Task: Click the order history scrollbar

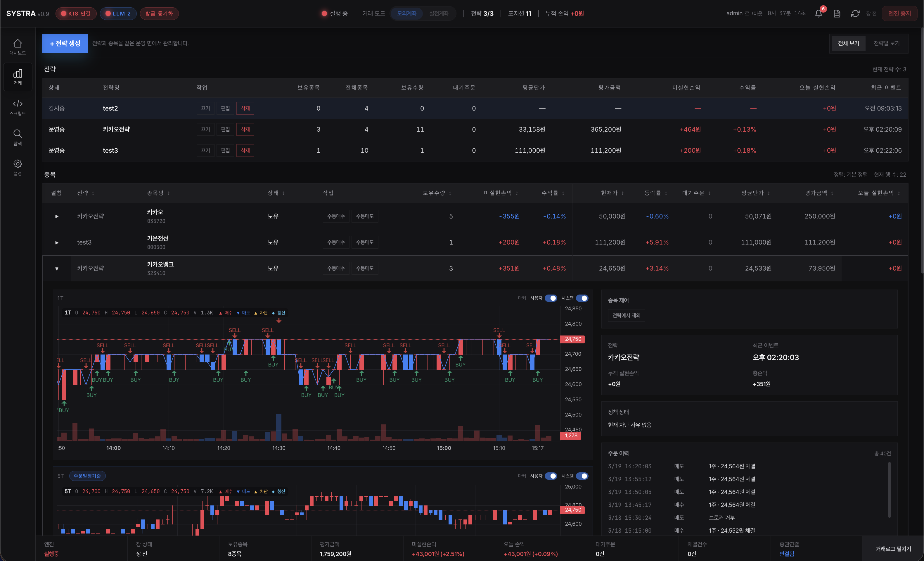Action: 889,490
